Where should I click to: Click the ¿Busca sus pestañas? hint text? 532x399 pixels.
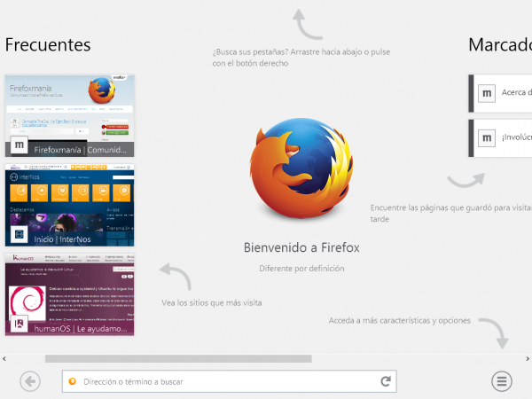[x=301, y=58]
